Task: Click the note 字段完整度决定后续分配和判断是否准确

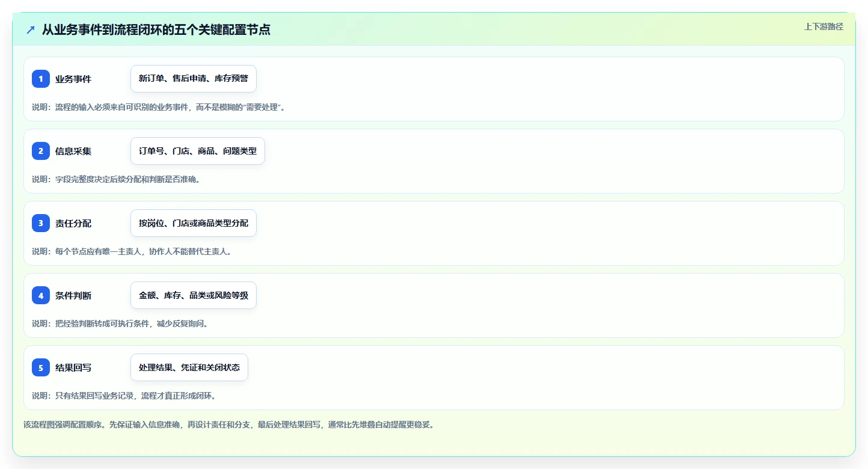Action: click(x=116, y=179)
